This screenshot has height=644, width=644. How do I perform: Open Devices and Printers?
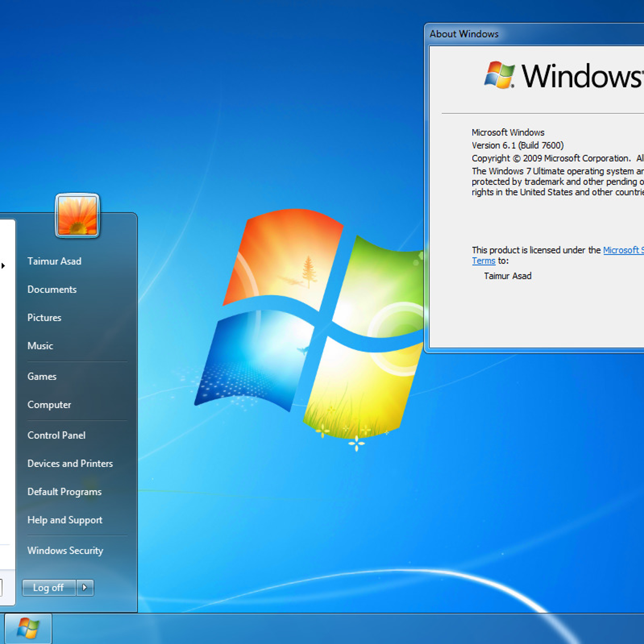70,463
